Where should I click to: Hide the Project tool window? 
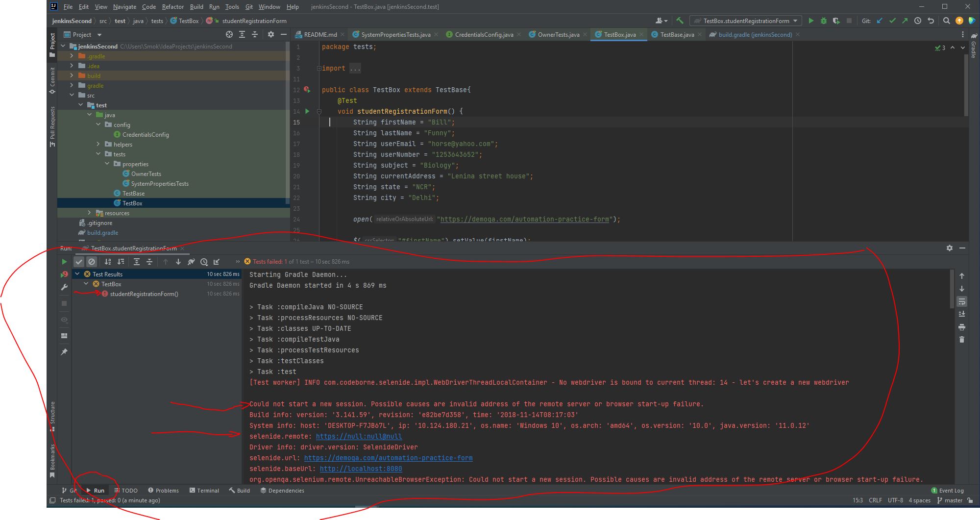(284, 34)
